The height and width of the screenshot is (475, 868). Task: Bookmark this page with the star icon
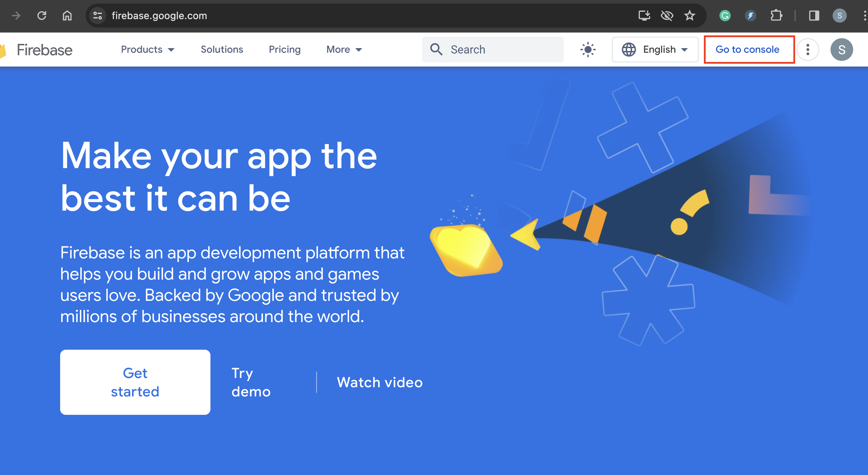(689, 16)
